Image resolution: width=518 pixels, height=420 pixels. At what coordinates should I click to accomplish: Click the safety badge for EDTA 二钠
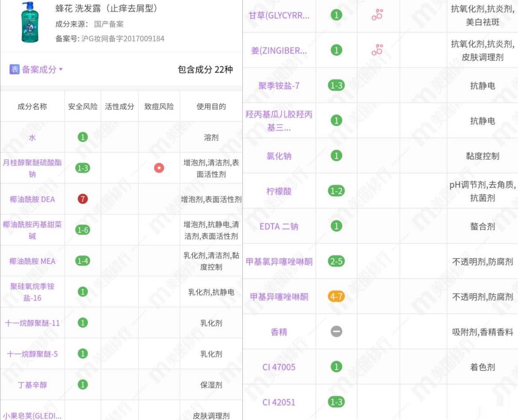336,226
